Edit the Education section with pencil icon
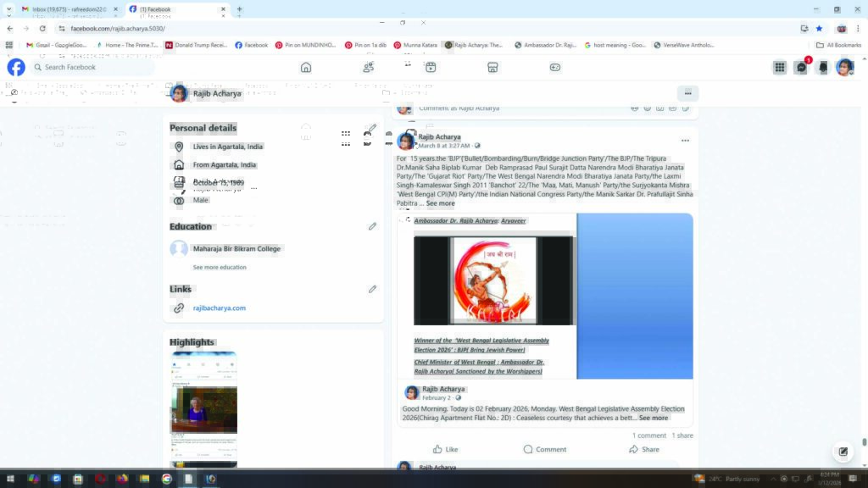The width and height of the screenshot is (868, 488). [372, 226]
